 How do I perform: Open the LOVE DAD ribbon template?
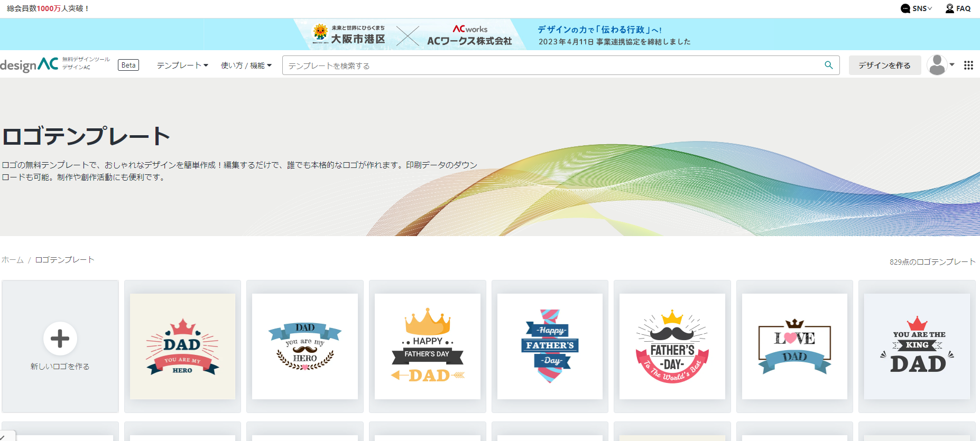click(794, 346)
